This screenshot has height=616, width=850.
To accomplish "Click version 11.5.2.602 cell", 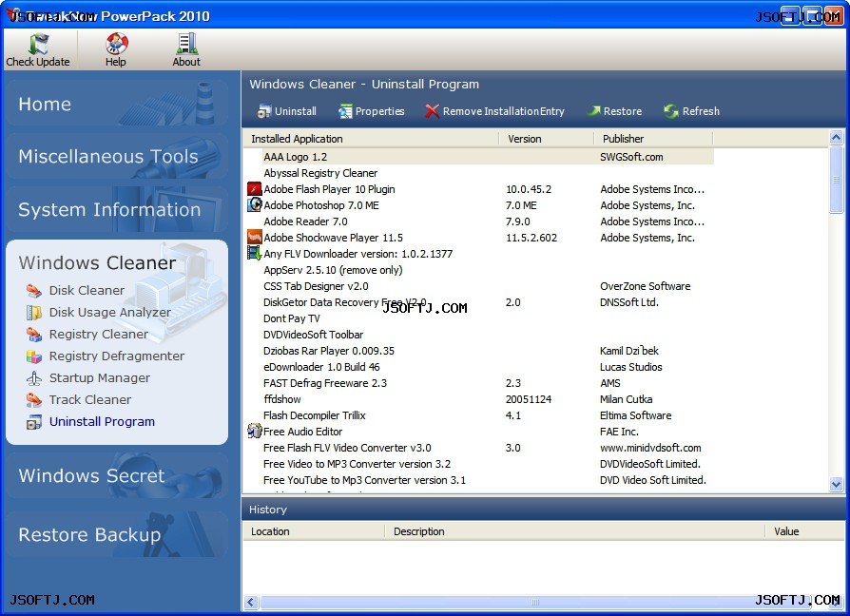I will click(x=531, y=238).
